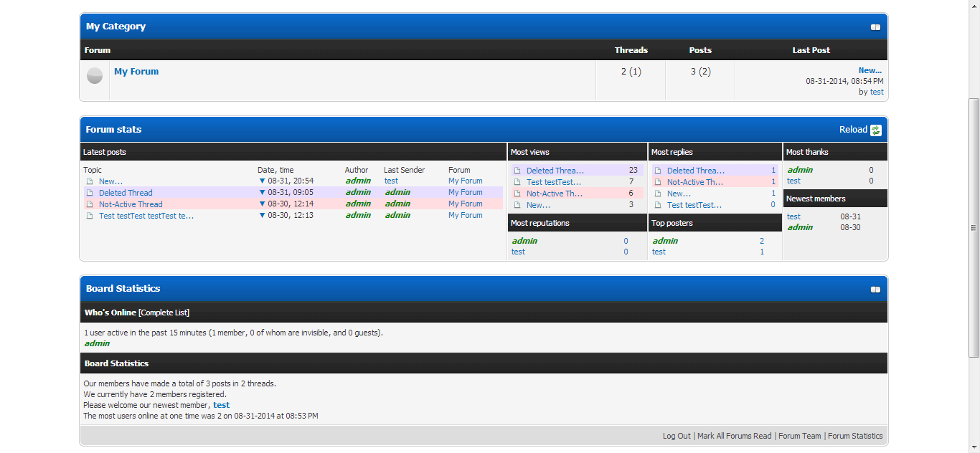
Task: Click page icon beside Test testTest in Most views
Action: (x=517, y=182)
